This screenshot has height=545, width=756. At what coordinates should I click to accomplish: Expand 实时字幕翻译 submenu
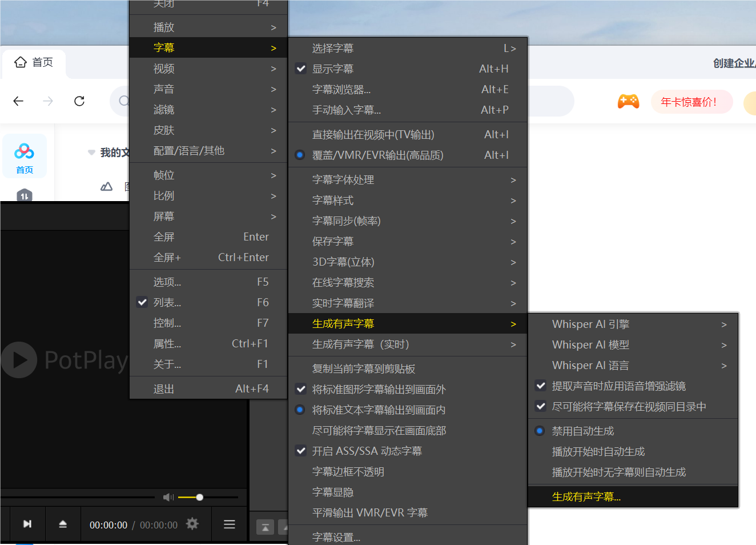[x=408, y=303]
